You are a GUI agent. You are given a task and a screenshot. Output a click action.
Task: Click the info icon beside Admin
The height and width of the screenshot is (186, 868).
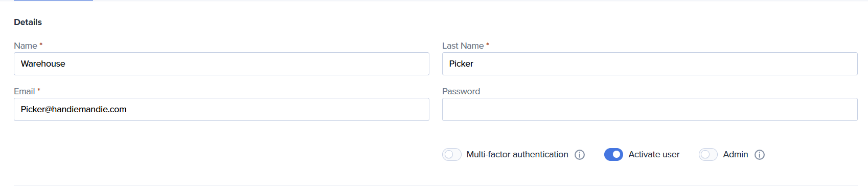pyautogui.click(x=760, y=155)
